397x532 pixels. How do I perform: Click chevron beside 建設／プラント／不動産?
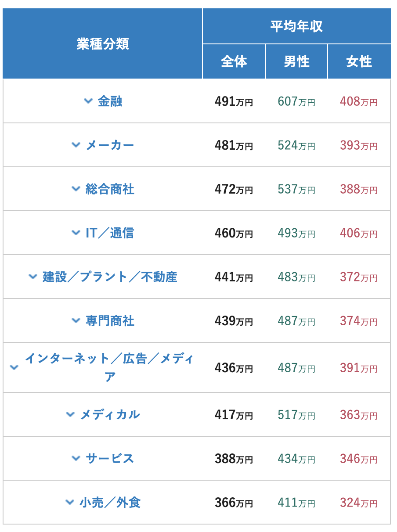[33, 276]
